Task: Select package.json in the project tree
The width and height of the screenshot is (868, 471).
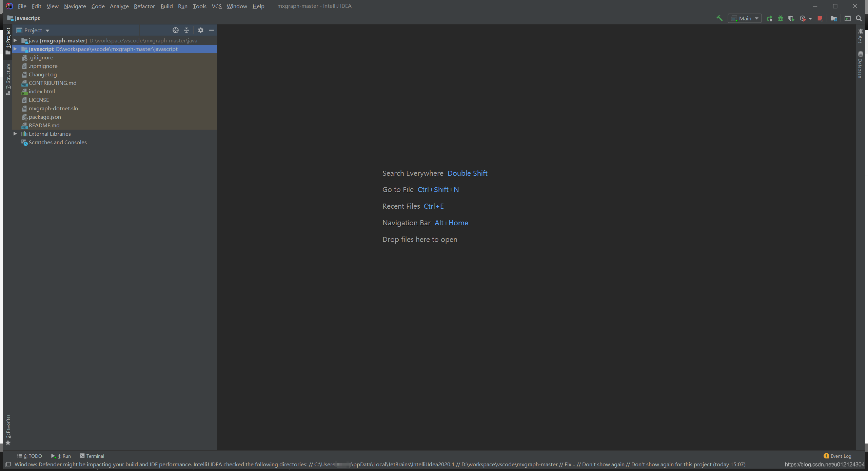Action: pyautogui.click(x=45, y=117)
